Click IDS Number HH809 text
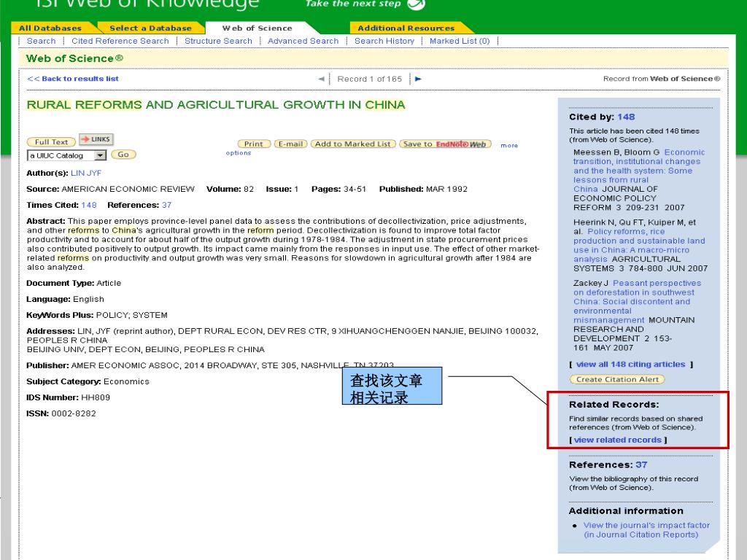The width and height of the screenshot is (747, 560). [68, 397]
